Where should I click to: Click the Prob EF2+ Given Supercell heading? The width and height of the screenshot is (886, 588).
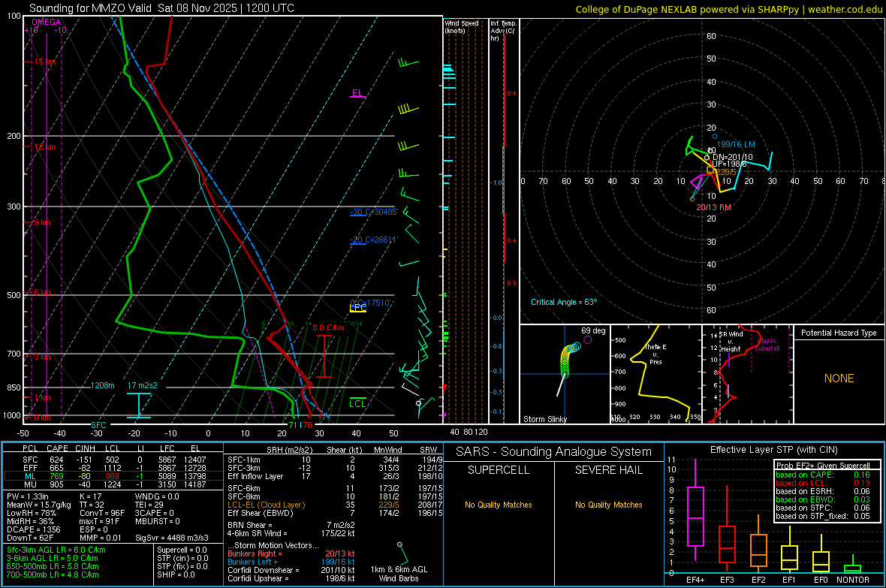(823, 466)
